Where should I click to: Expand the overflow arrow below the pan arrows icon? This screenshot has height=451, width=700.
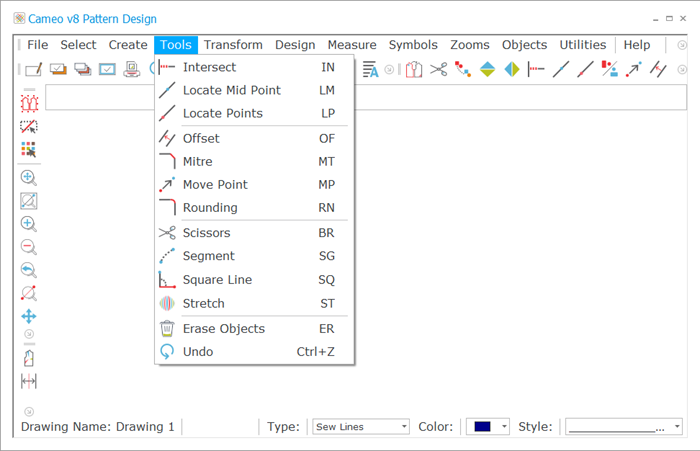[x=29, y=334]
